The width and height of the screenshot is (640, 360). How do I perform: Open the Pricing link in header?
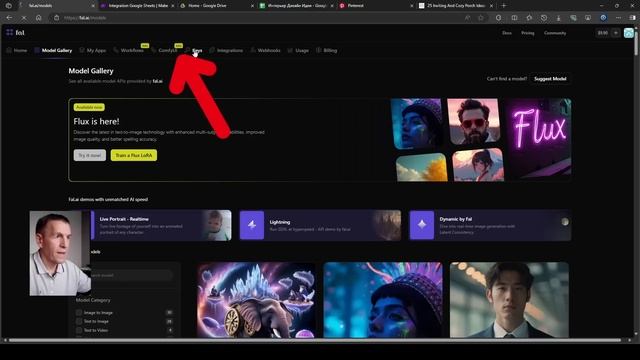tap(528, 33)
